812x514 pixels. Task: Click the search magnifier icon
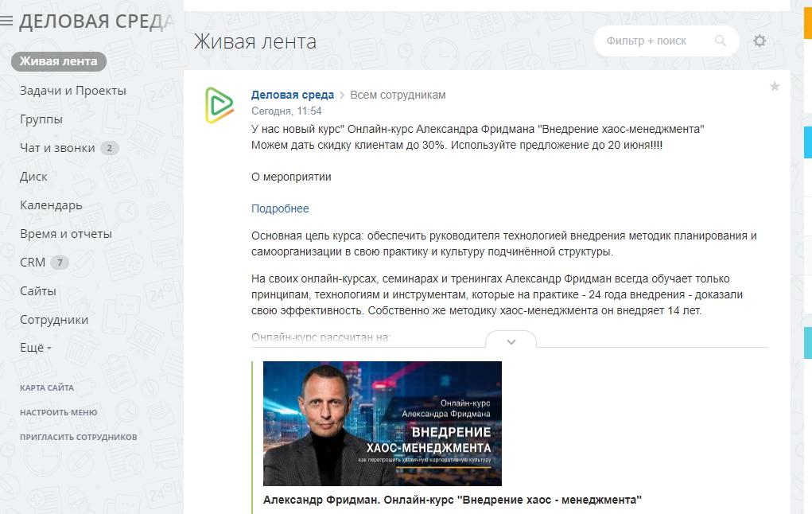tap(721, 41)
